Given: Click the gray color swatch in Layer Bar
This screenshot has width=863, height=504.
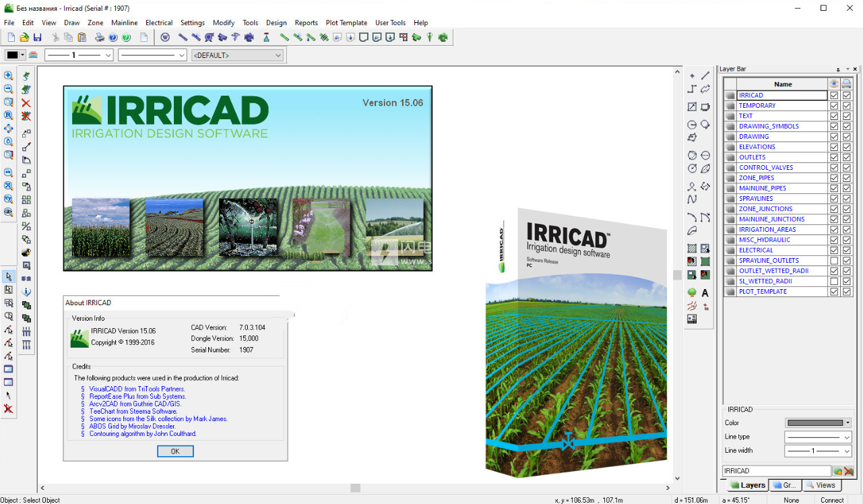Looking at the screenshot, I should click(814, 423).
